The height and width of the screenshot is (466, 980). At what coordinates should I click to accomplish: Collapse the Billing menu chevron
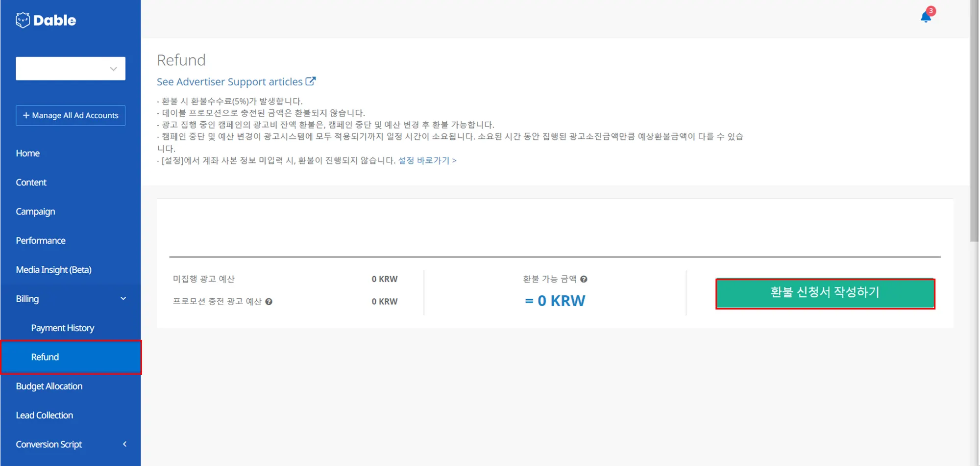point(123,298)
